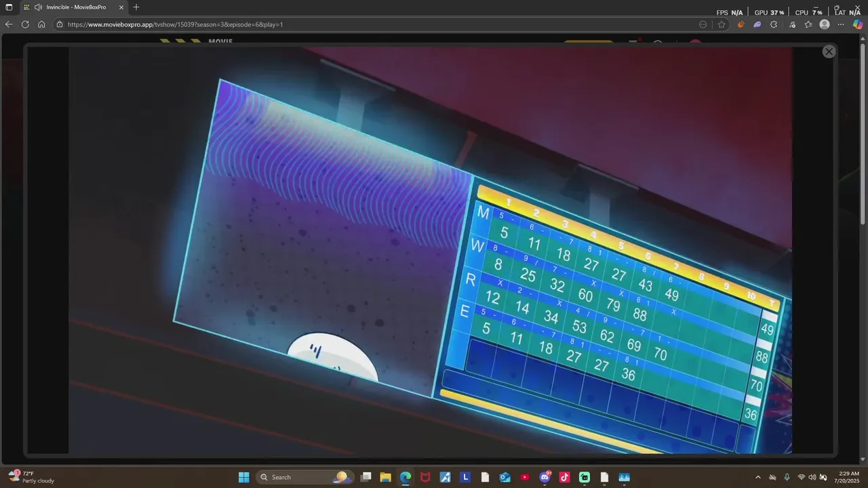Open YouTube taskbar icon
Screen dimensions: 868x488
525,477
